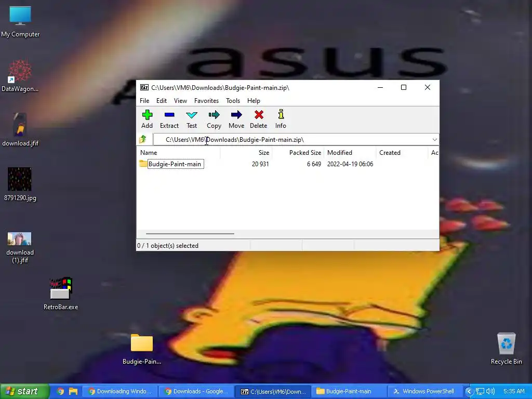Open the File menu
The image size is (532, 399).
(x=144, y=101)
